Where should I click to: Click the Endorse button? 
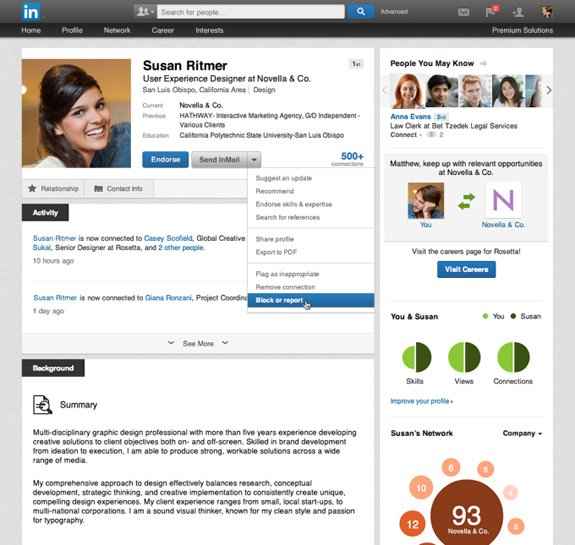tap(165, 160)
